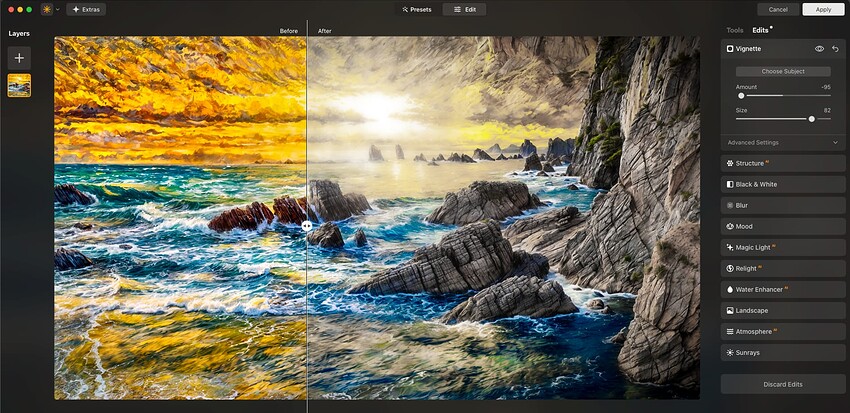
Task: Click the Vignette Size slider handle
Action: click(x=811, y=118)
